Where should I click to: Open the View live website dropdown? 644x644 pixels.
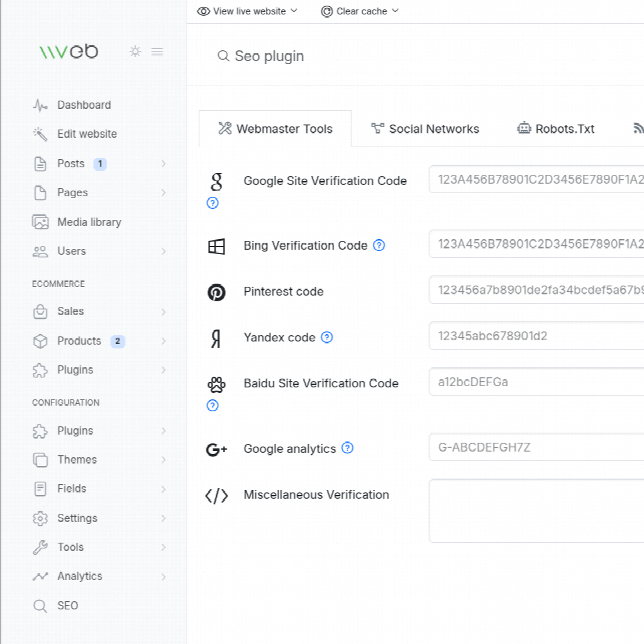pyautogui.click(x=248, y=11)
